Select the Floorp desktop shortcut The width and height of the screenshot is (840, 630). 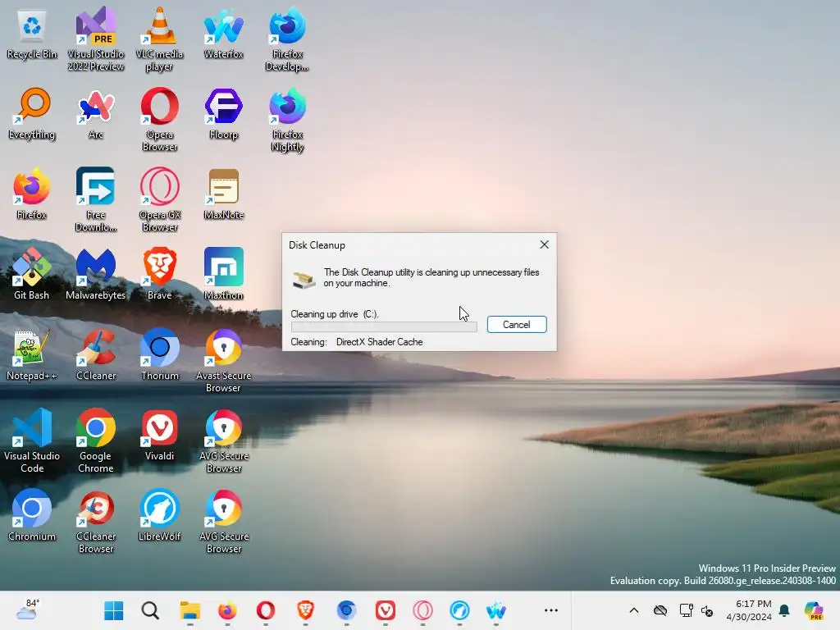(224, 115)
